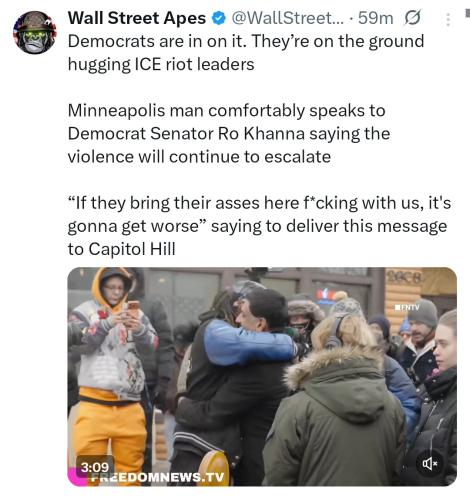Click the FREEDOMNEWS.TV watermark on the video
470x500 pixels.
[157, 477]
